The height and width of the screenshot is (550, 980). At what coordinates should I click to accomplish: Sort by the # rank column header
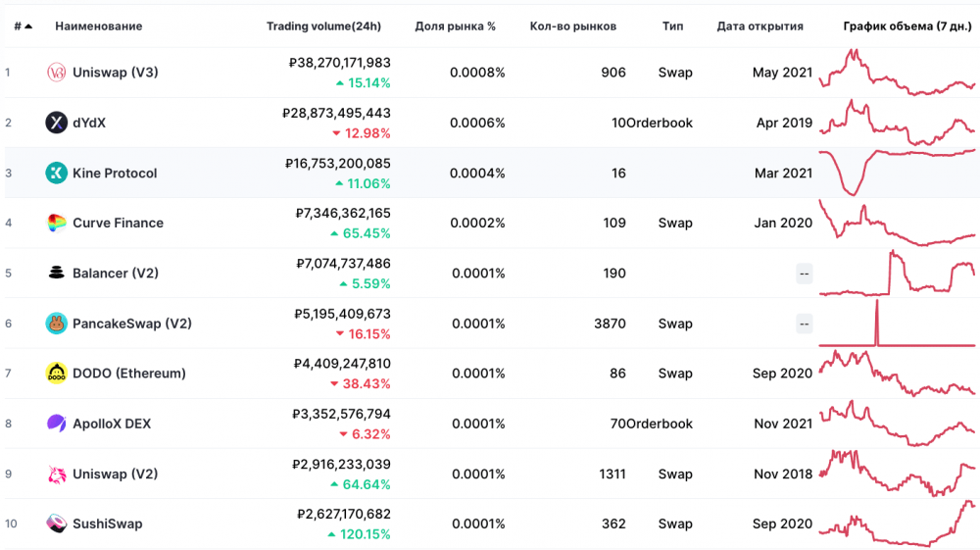pyautogui.click(x=23, y=26)
